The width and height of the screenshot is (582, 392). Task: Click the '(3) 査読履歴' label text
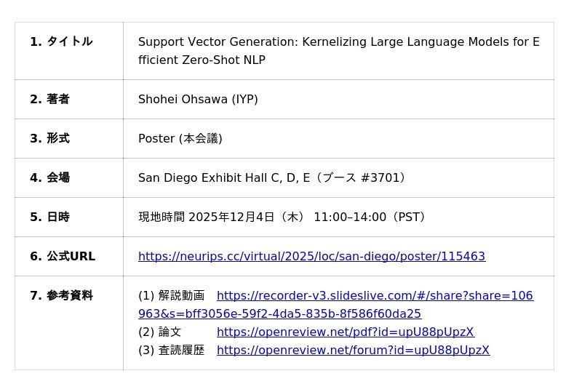(x=172, y=351)
